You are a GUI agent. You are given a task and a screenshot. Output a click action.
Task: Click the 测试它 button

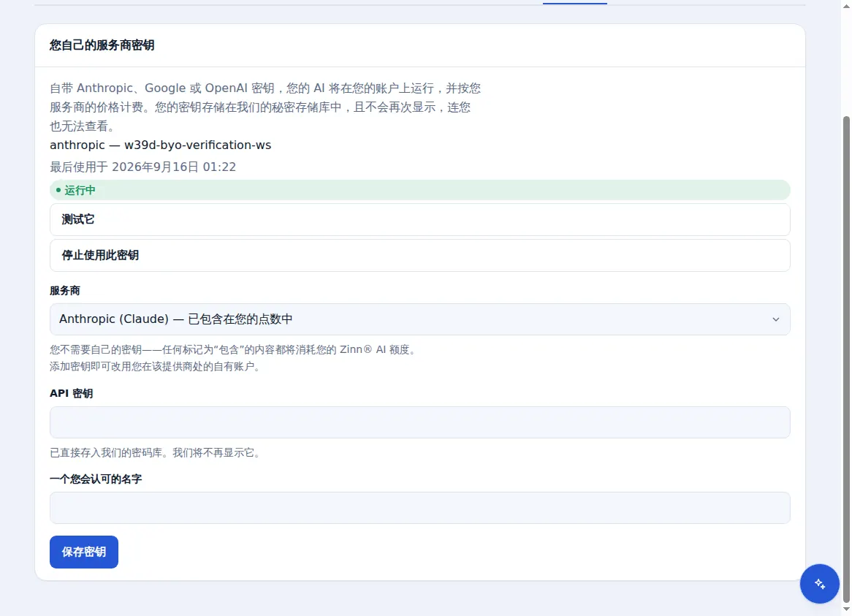pos(419,219)
